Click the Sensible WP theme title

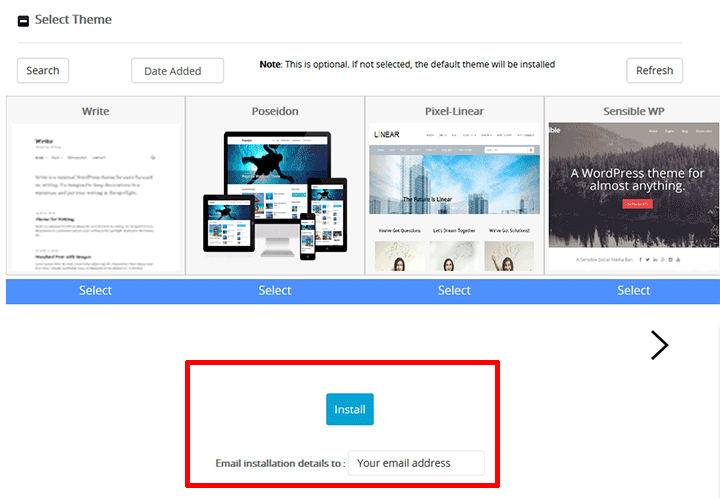633,110
